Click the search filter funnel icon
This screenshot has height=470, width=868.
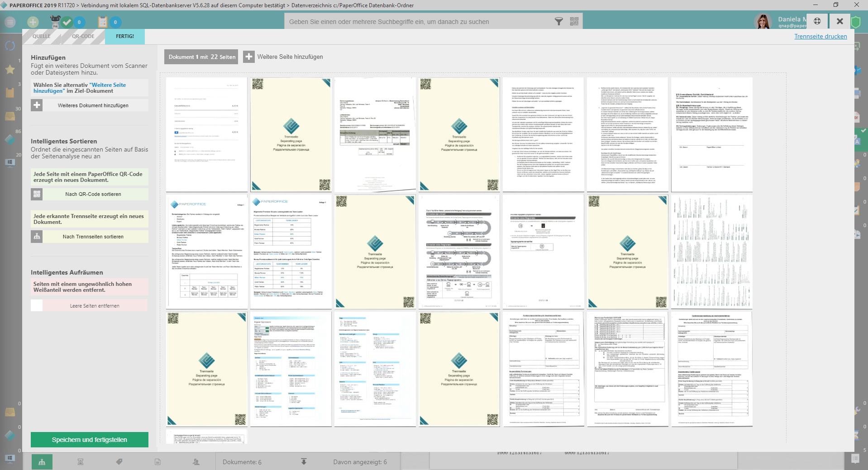coord(559,22)
